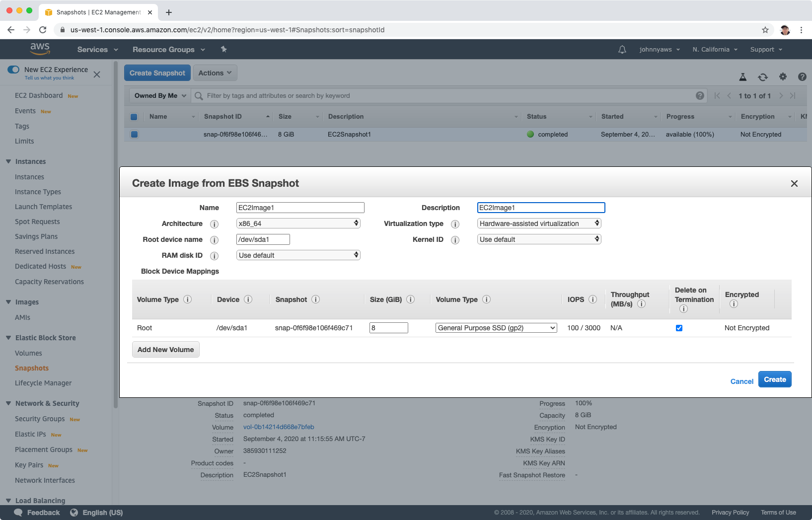Open the RAM disk ID dropdown
This screenshot has height=520, width=812.
tap(298, 255)
